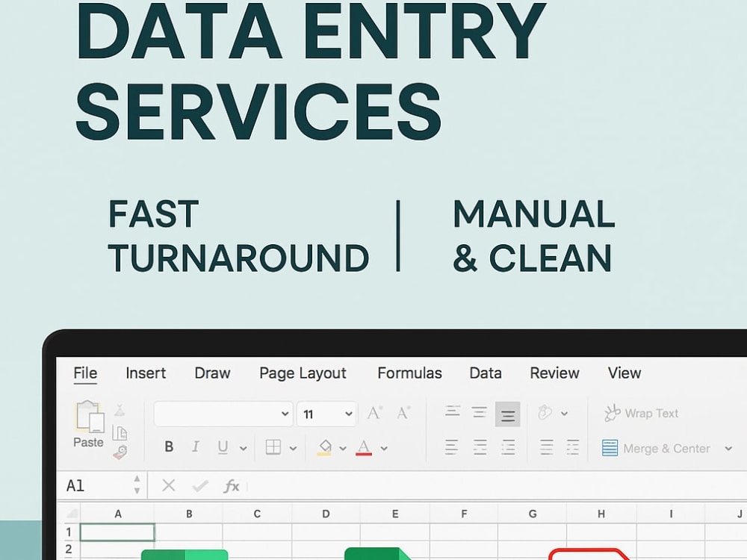Select column H header
The height and width of the screenshot is (560, 747).
pos(601,514)
